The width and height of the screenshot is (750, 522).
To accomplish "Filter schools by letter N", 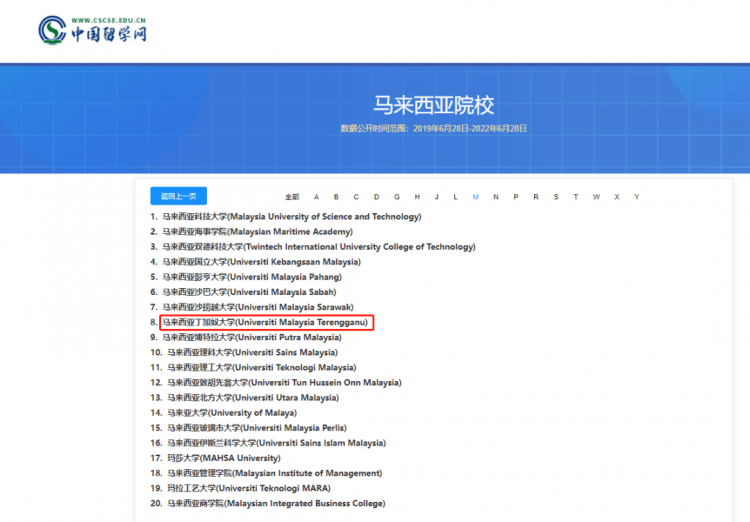I will [496, 197].
